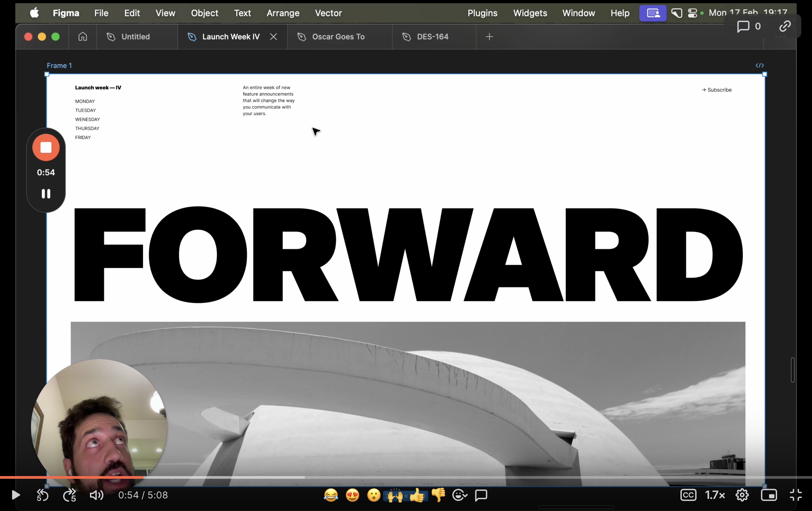Click the Figma home icon
Viewport: 812px width, 511px height.
click(x=83, y=37)
